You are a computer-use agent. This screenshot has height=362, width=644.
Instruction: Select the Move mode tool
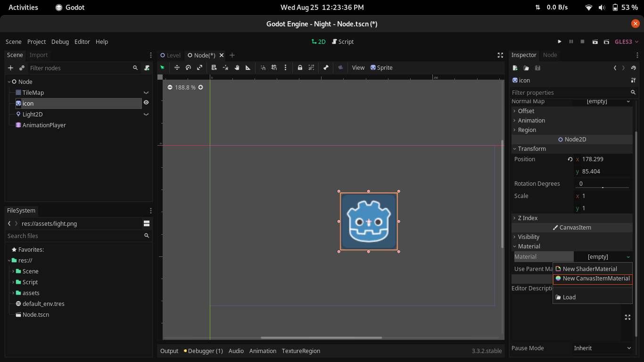(x=177, y=68)
